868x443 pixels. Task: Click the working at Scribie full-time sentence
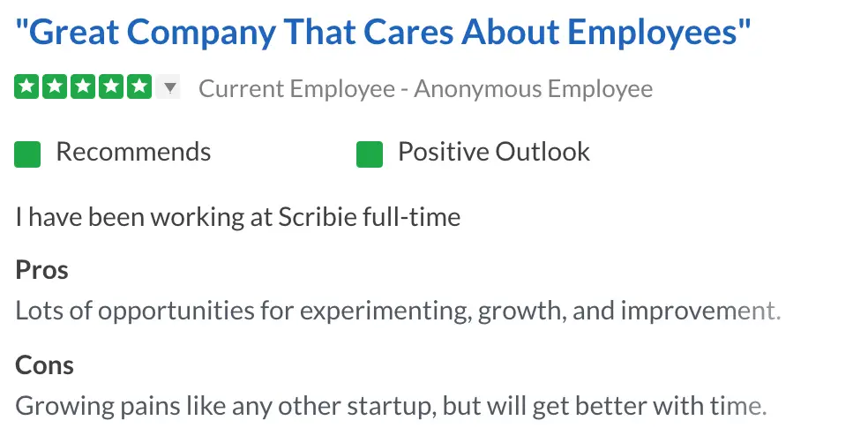238,216
